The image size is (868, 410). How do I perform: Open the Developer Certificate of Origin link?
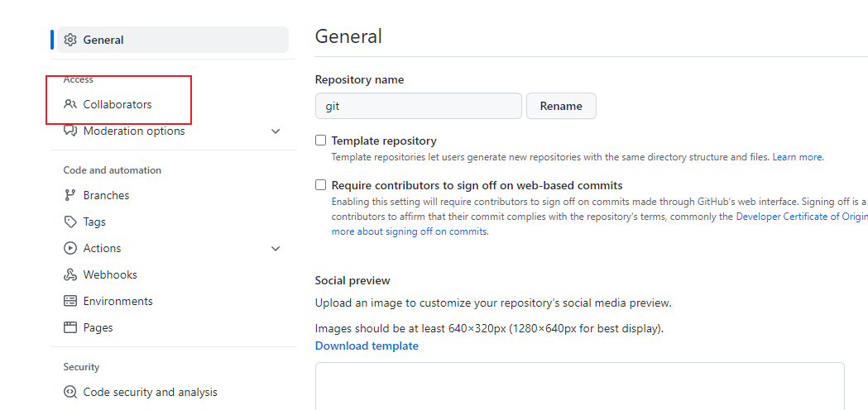(802, 217)
